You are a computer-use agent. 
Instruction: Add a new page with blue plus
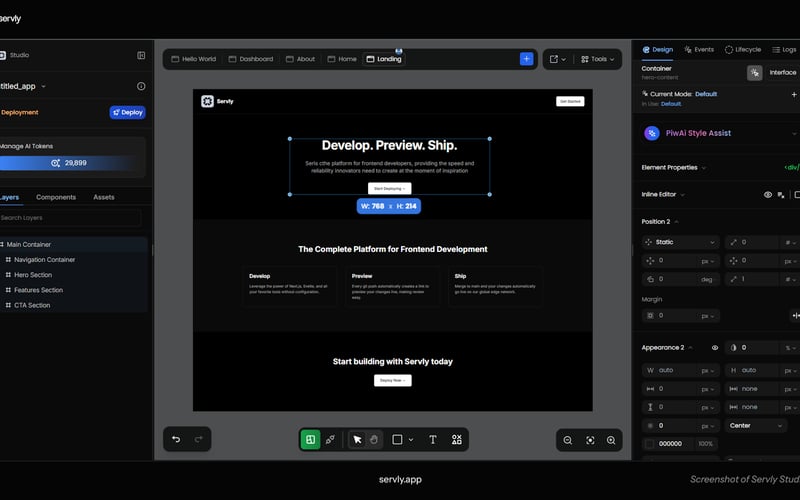point(527,59)
